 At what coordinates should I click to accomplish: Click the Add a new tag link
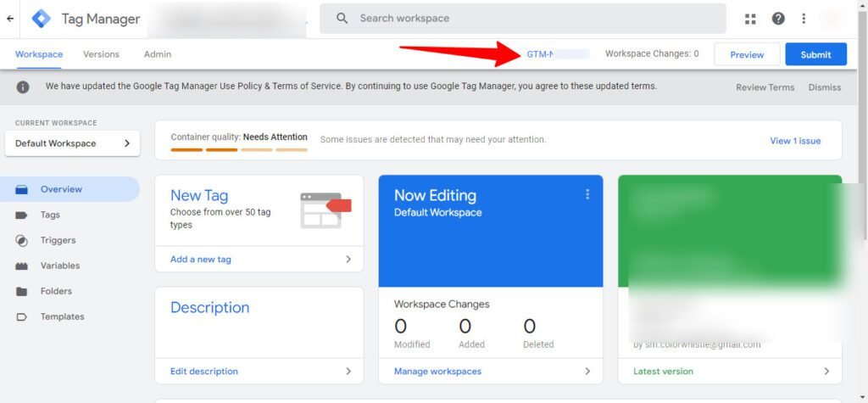[x=201, y=259]
